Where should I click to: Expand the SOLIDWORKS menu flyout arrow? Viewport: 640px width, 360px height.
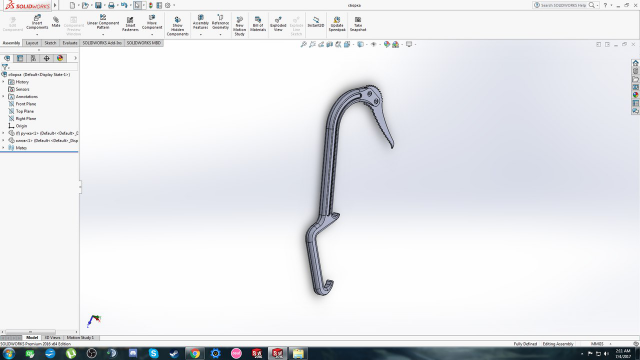click(x=55, y=5)
